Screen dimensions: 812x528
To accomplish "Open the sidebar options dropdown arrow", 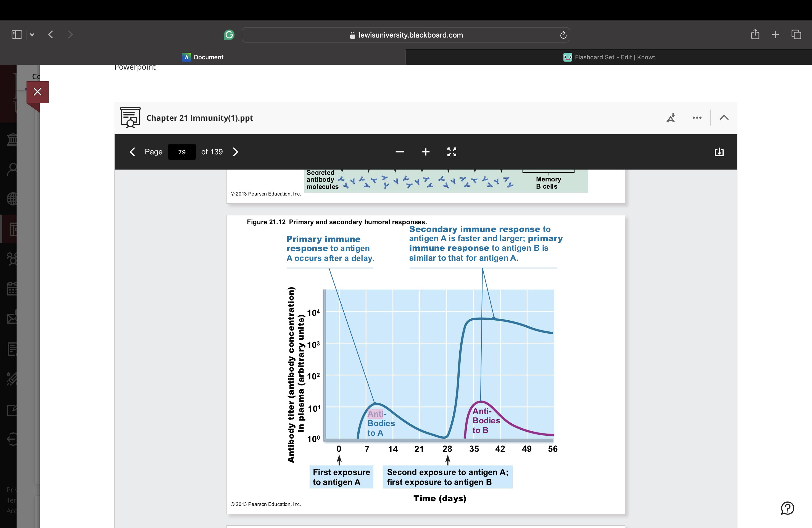I will 32,35.
